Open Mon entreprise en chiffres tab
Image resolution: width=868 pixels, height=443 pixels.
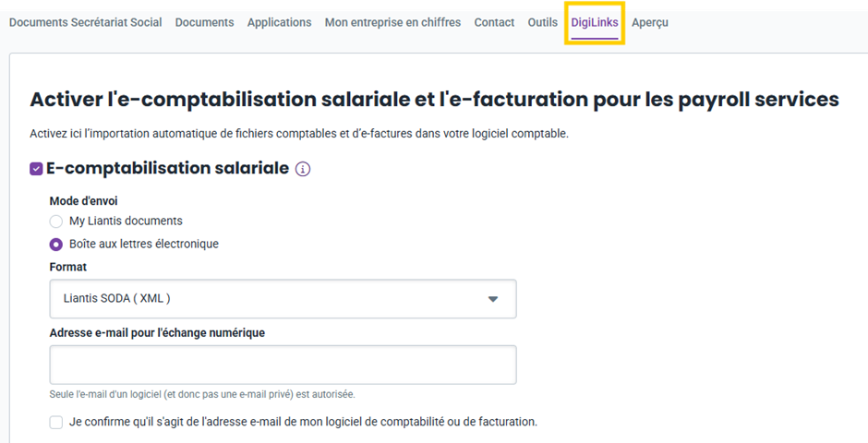393,23
